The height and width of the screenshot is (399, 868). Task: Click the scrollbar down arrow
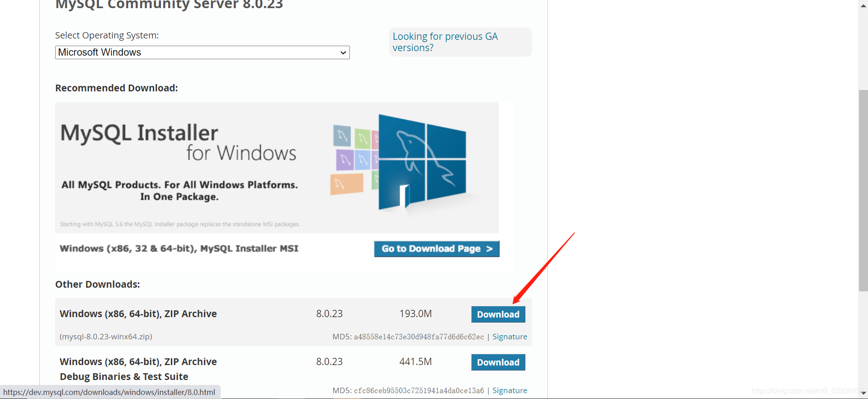click(x=863, y=394)
